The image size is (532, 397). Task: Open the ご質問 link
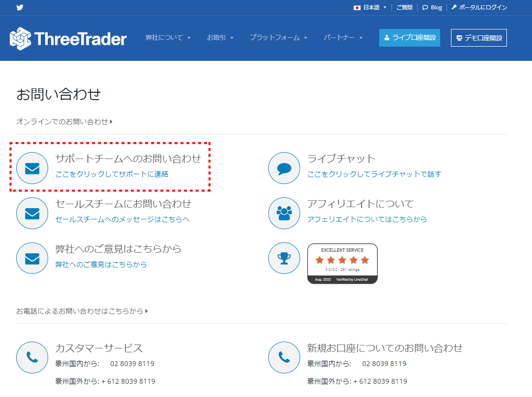(404, 7)
